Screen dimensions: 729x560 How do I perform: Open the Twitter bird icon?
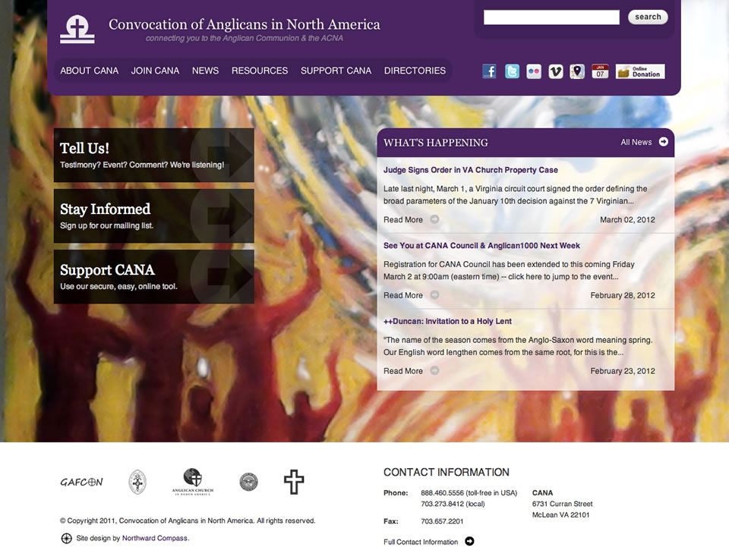[x=512, y=71]
